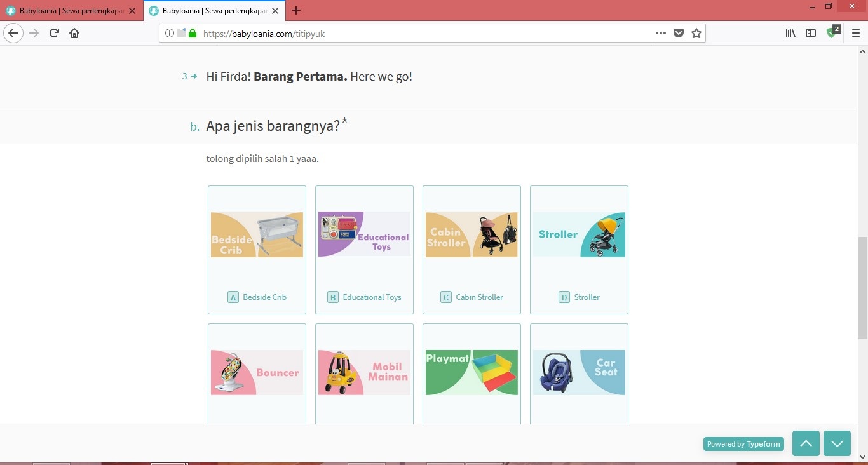Show site information for the padlock
This screenshot has width=868, height=465.
(193, 34)
